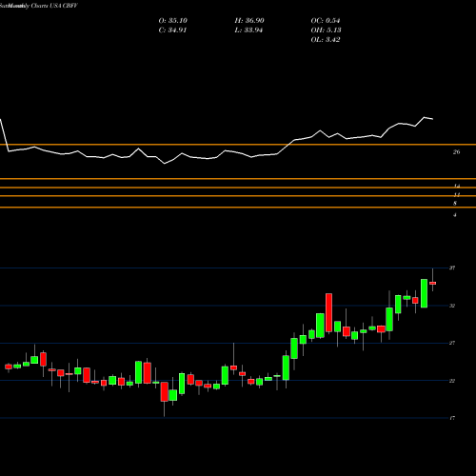Screen dimensions: 476x476
Task: Click the price axis label '27'
Action: click(x=452, y=343)
